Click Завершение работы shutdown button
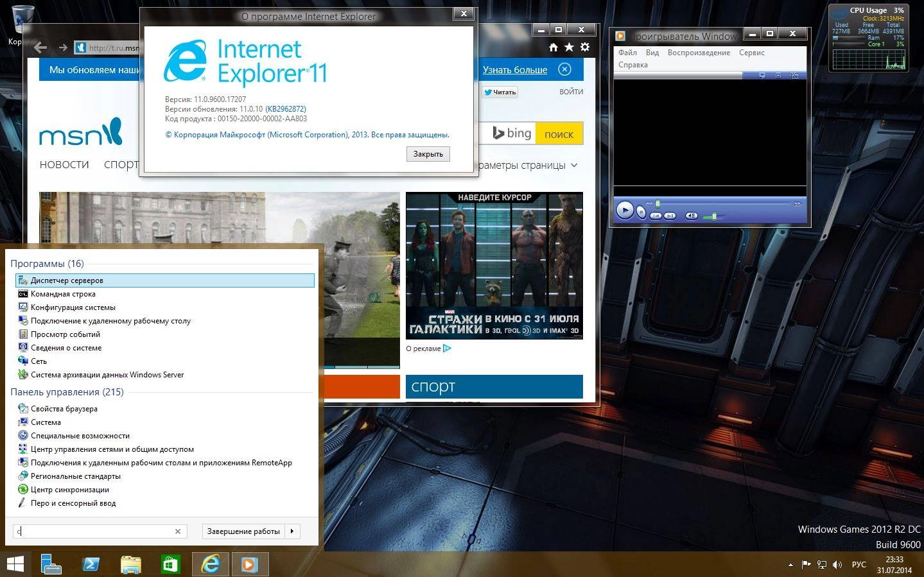Image resolution: width=924 pixels, height=577 pixels. [243, 531]
